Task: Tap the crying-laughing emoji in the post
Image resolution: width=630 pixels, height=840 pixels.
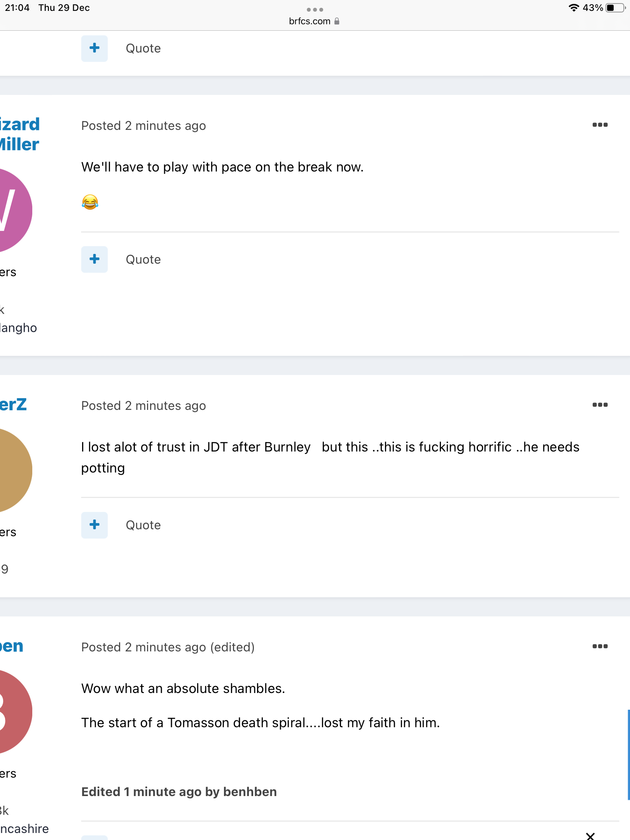Action: [90, 202]
